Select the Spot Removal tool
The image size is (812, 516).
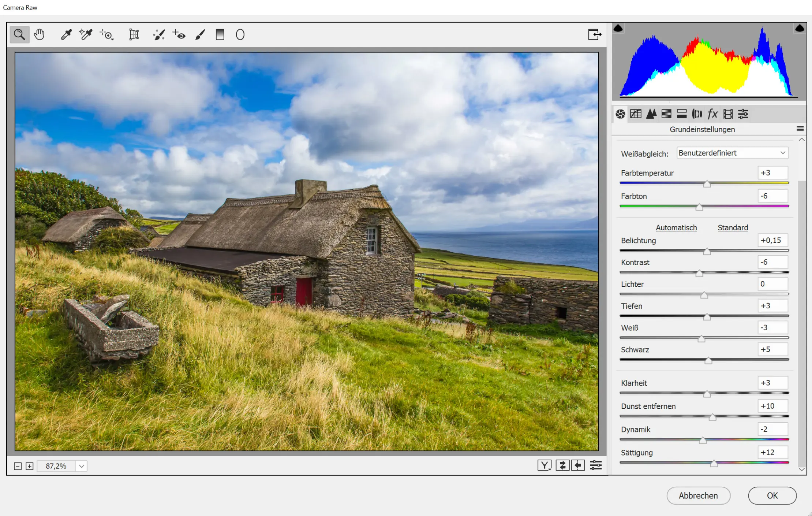(x=159, y=35)
